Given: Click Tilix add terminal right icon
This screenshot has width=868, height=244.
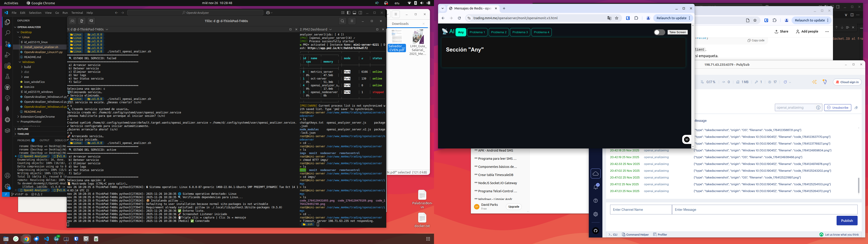Looking at the screenshot, I should tap(82, 21).
